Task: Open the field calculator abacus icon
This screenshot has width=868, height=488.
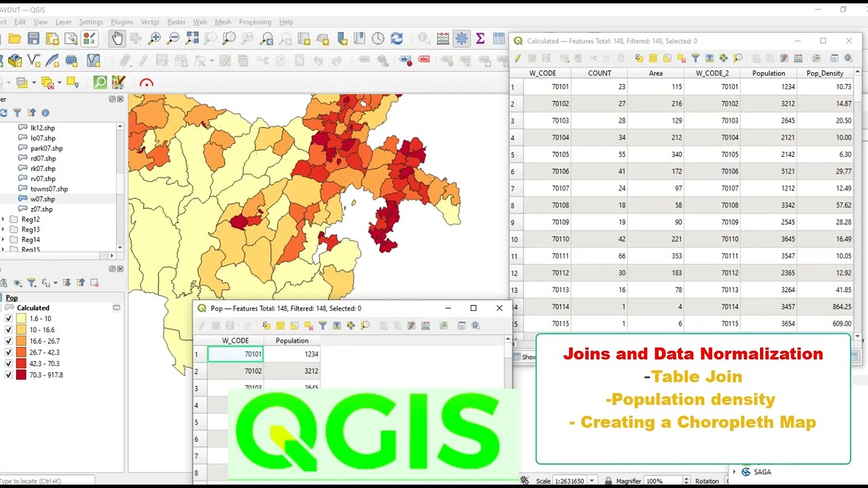Action: [443, 39]
